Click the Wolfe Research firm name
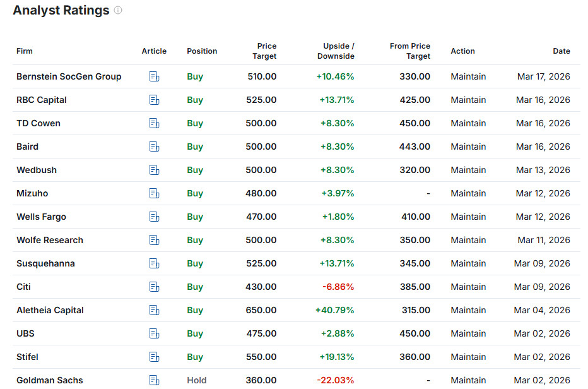 [50, 240]
